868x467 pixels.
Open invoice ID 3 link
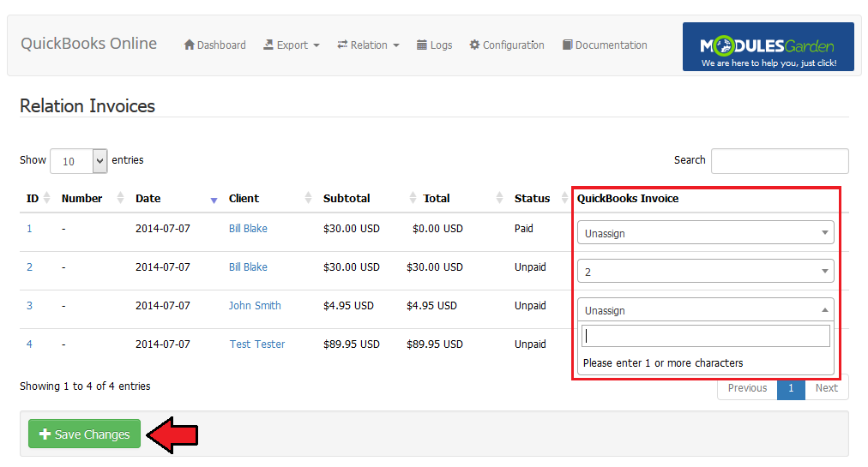[29, 305]
